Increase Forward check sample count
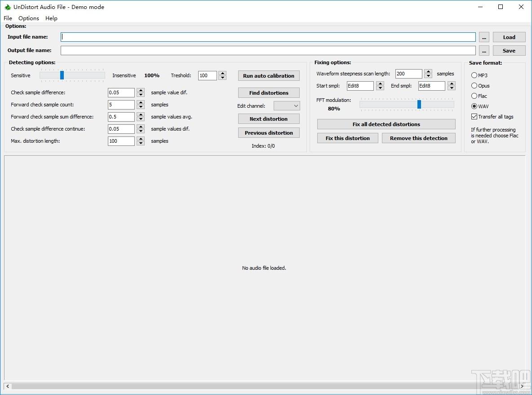 click(141, 102)
